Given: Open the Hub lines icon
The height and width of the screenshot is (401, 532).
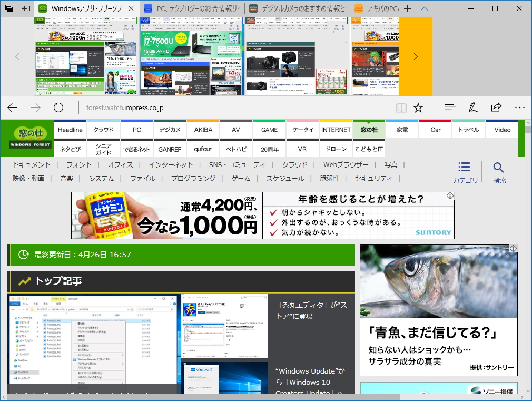Looking at the screenshot, I should coord(450,107).
